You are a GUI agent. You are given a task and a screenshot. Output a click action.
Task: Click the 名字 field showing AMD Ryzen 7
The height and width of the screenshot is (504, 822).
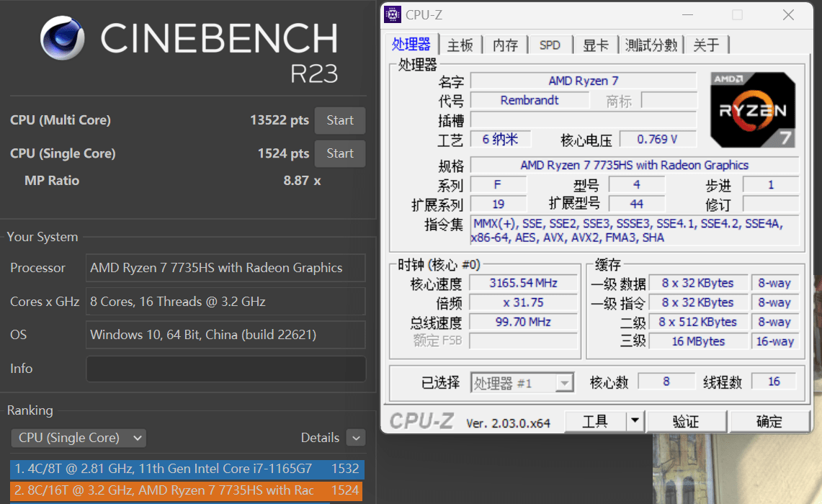click(x=584, y=81)
